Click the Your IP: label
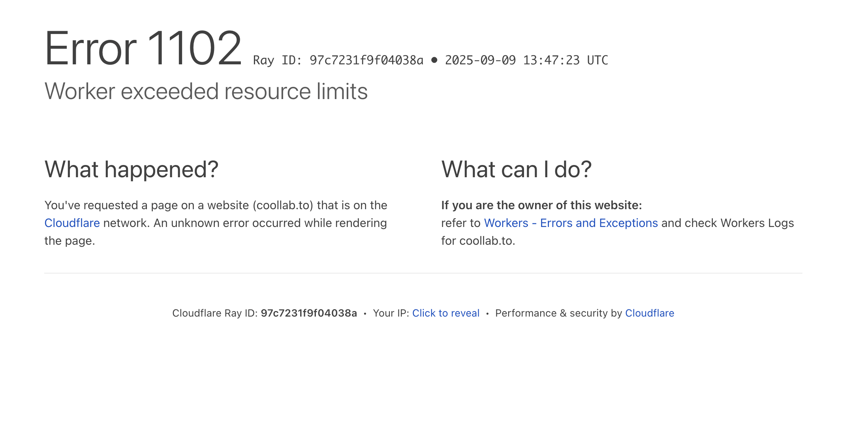This screenshot has height=435, width=868. click(x=391, y=313)
